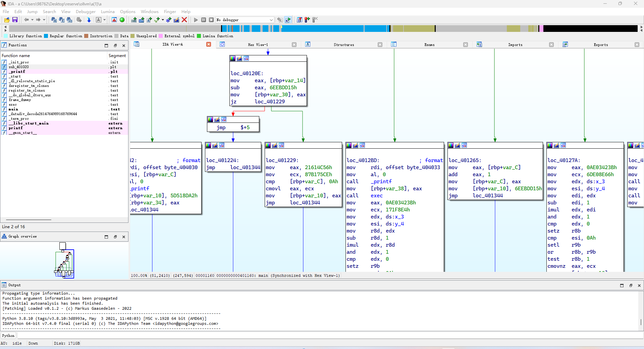Image resolution: width=644 pixels, height=349 pixels.
Task: Select main in the Functions list
Action: pos(13,109)
